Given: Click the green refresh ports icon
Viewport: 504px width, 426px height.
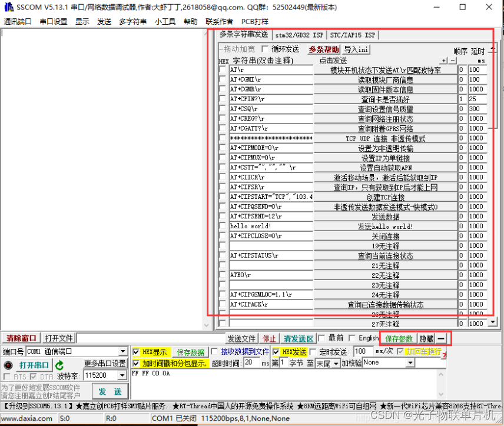Looking at the screenshot, I should pos(59,365).
